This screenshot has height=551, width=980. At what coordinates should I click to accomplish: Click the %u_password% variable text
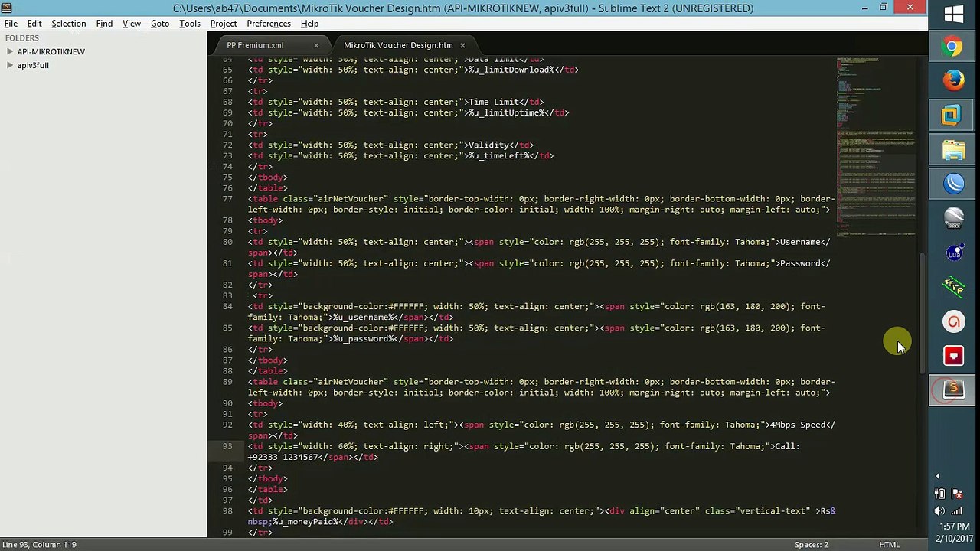pyautogui.click(x=363, y=338)
